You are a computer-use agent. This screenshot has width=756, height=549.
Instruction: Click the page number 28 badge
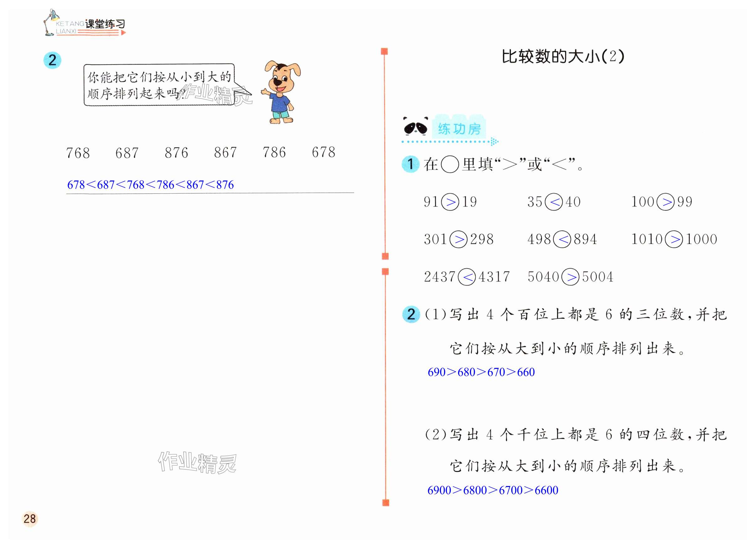click(x=30, y=519)
